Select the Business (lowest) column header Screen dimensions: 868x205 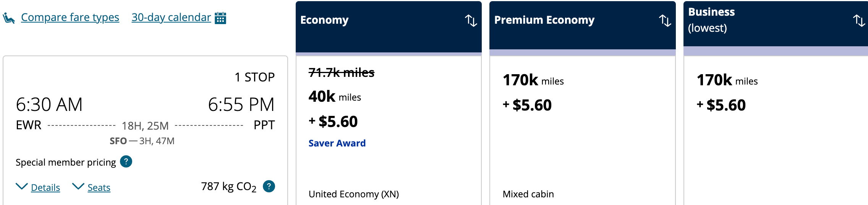tap(776, 24)
